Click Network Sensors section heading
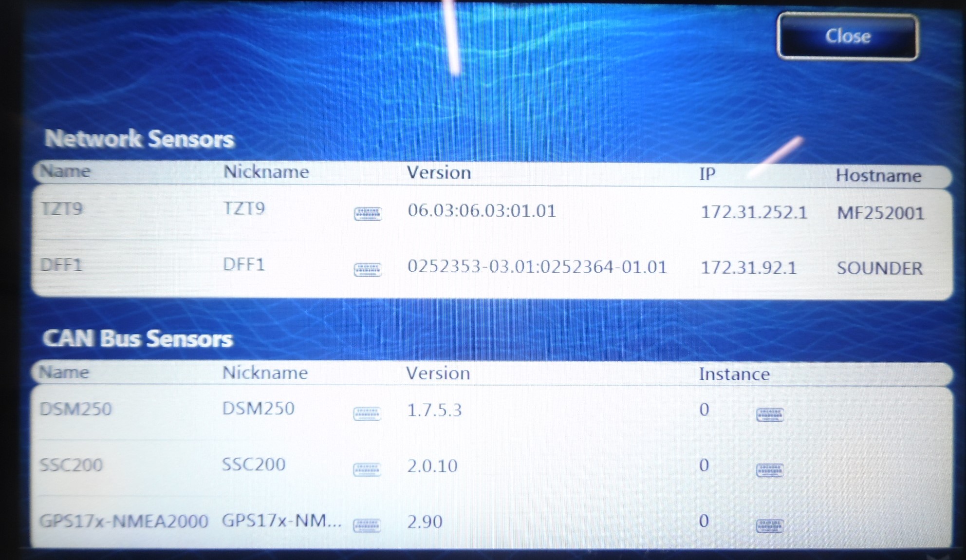The image size is (966, 560). (x=139, y=139)
